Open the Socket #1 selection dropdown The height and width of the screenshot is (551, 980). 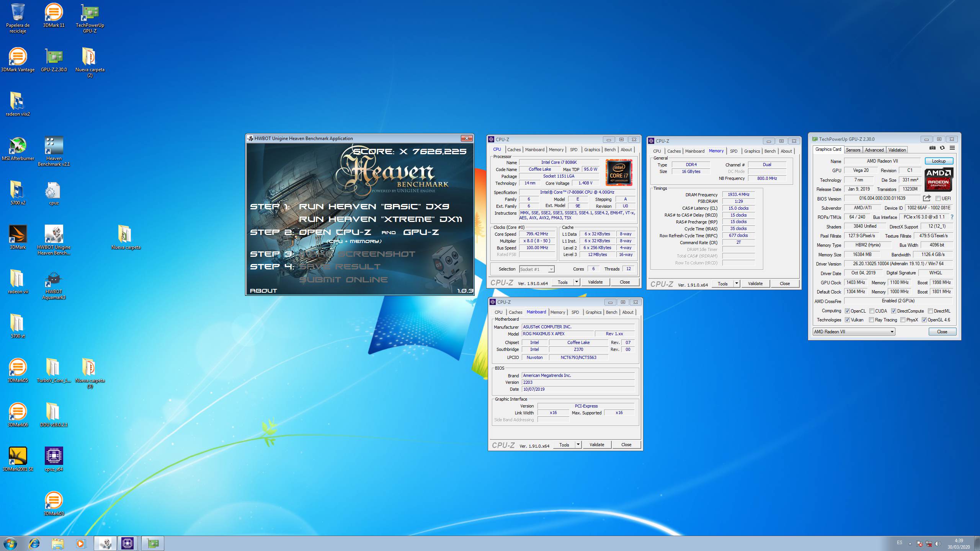coord(537,269)
